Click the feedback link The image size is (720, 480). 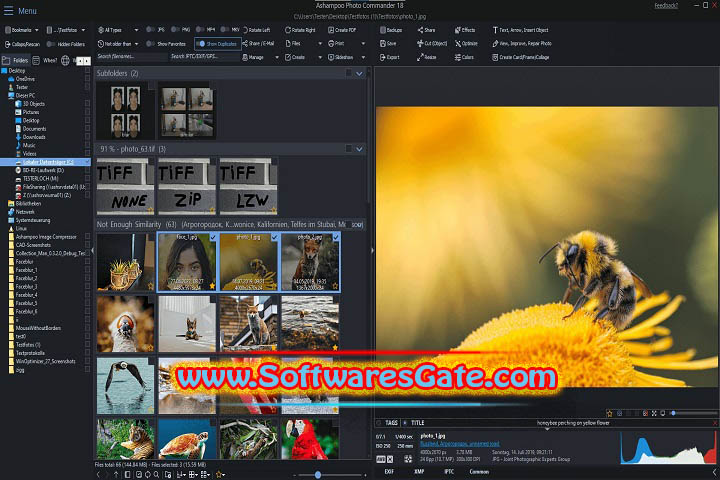pos(666,6)
